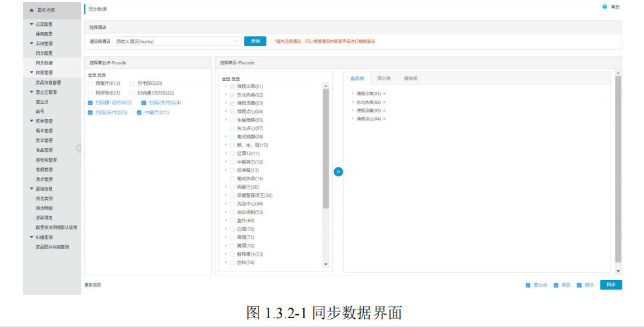
Task: Uncheck the 扫码2后付(025) checkbox
Action: (90, 112)
